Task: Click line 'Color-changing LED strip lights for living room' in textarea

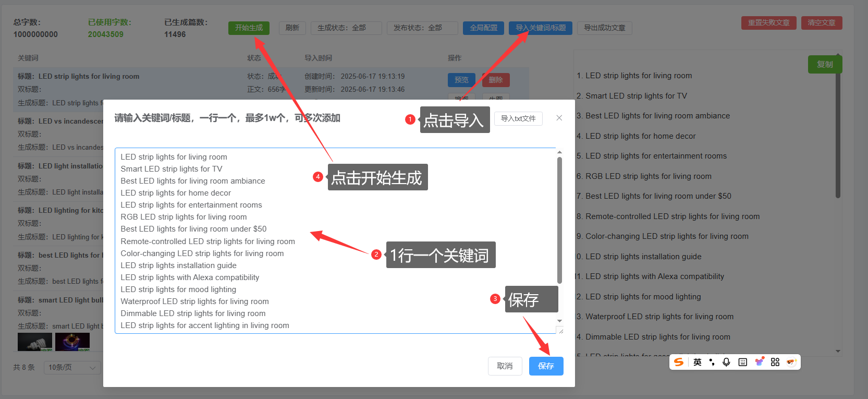Action: [x=202, y=253]
